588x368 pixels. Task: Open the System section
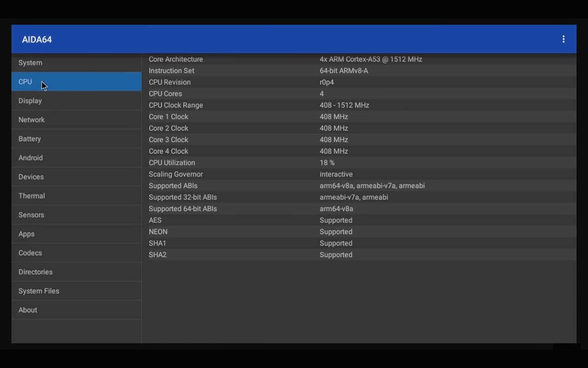(x=76, y=63)
